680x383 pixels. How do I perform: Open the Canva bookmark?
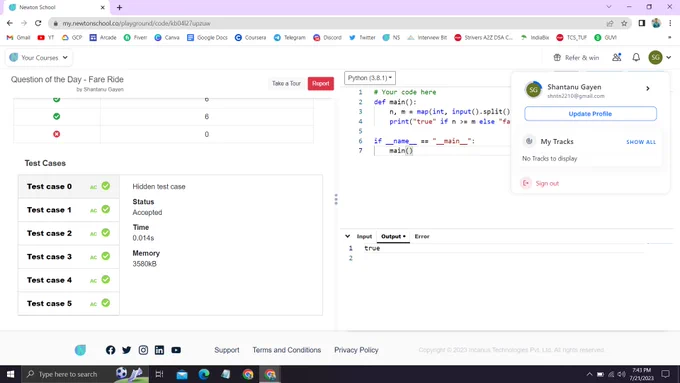point(167,38)
